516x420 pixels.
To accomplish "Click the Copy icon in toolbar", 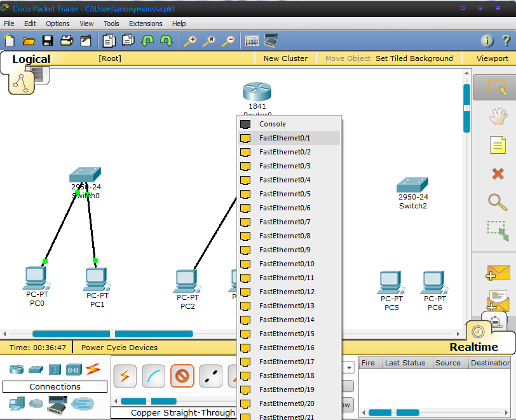I will (109, 41).
